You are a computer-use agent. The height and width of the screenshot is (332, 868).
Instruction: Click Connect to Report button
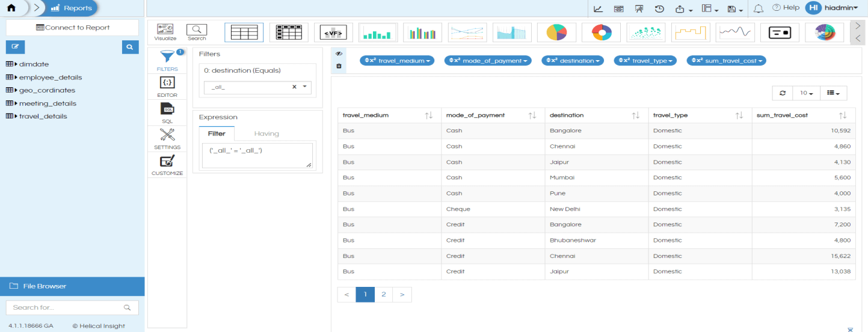tap(72, 28)
